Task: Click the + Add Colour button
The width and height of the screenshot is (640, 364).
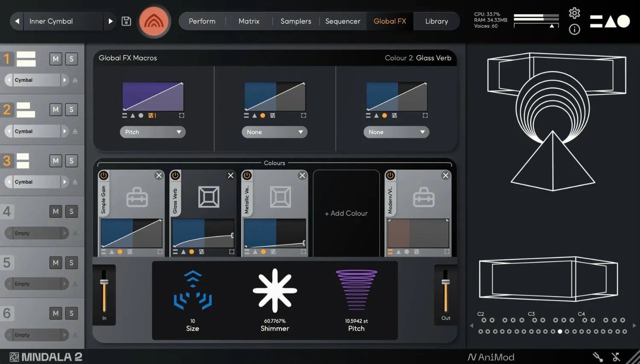Action: pyautogui.click(x=346, y=213)
